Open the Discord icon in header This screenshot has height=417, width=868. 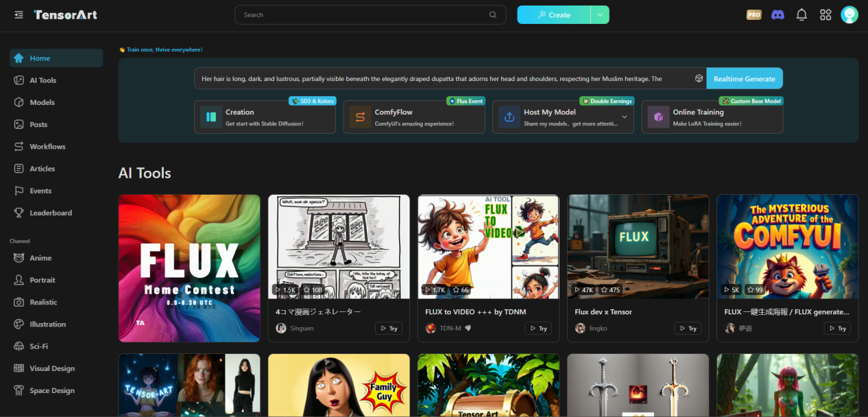[x=777, y=14]
